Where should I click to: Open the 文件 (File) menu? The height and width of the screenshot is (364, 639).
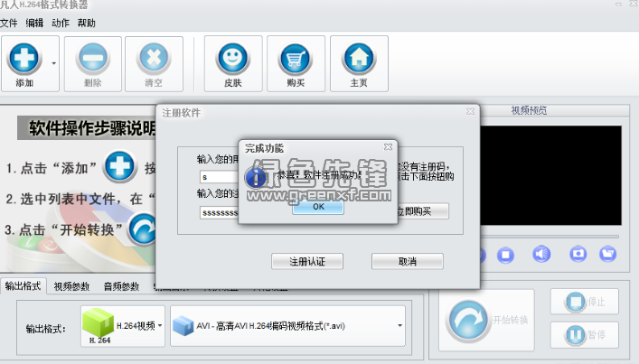pos(9,23)
